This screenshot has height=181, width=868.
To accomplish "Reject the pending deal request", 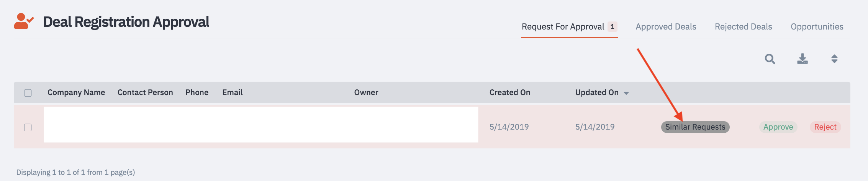I will pyautogui.click(x=825, y=127).
